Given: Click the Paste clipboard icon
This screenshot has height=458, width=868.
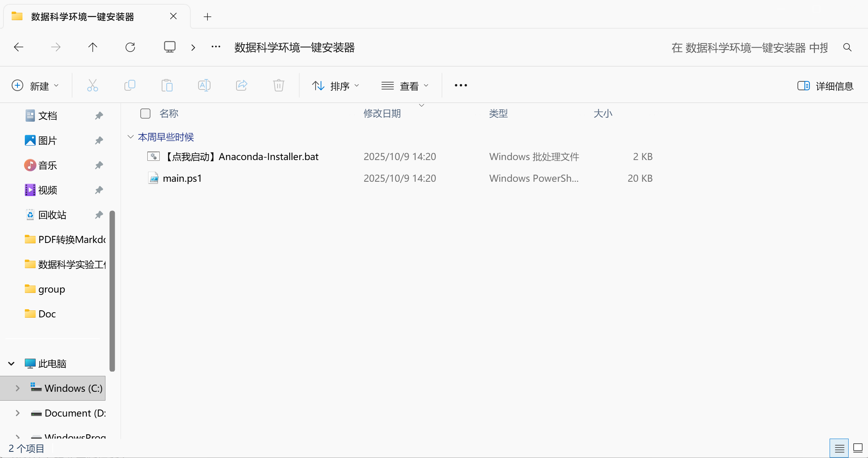Looking at the screenshot, I should pos(167,85).
